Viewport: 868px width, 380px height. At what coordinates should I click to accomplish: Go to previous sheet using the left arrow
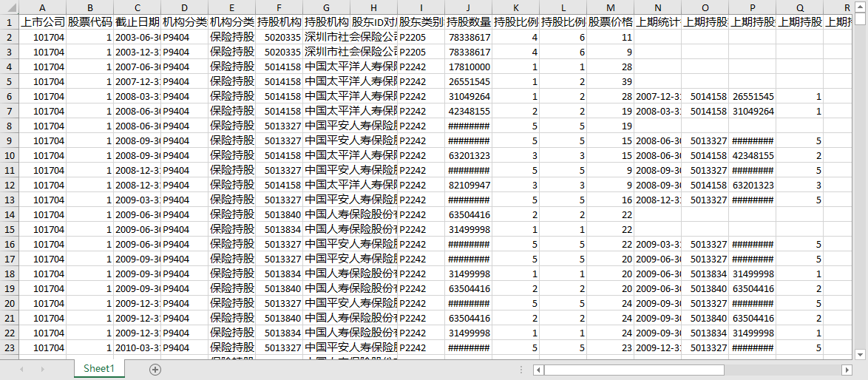(21, 369)
